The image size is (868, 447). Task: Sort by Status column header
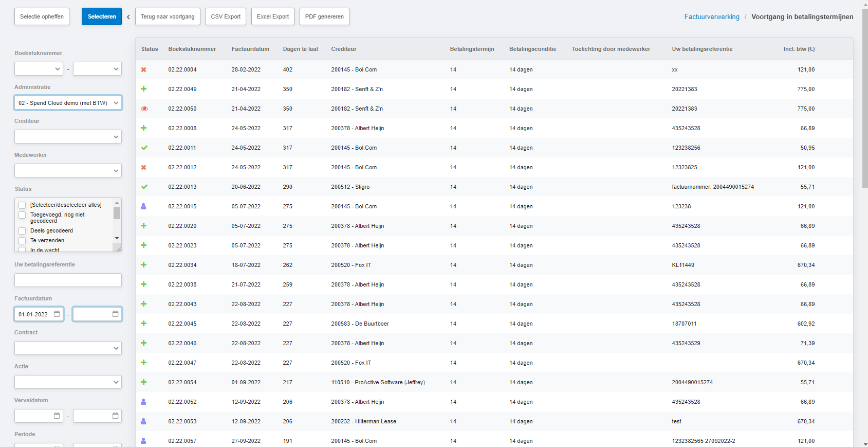[x=150, y=49]
